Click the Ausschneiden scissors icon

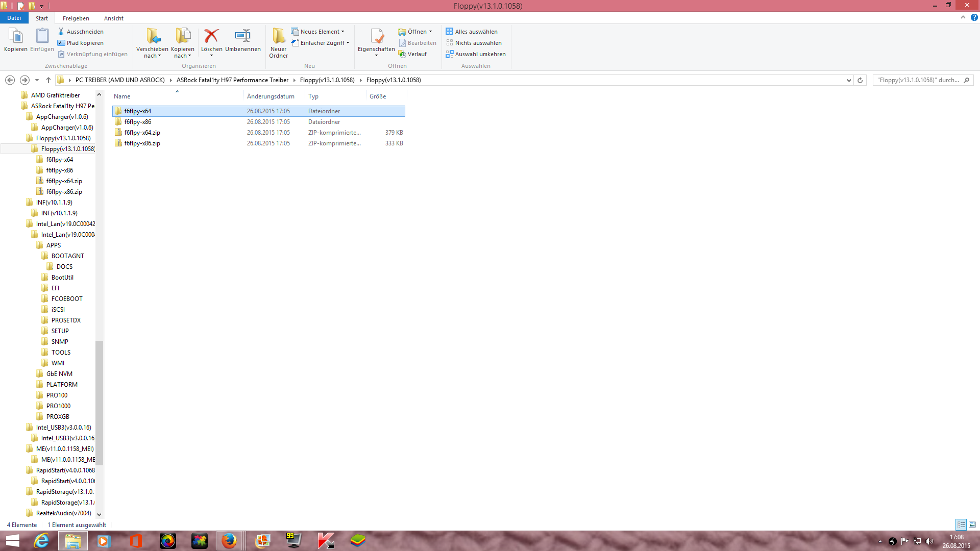[61, 32]
